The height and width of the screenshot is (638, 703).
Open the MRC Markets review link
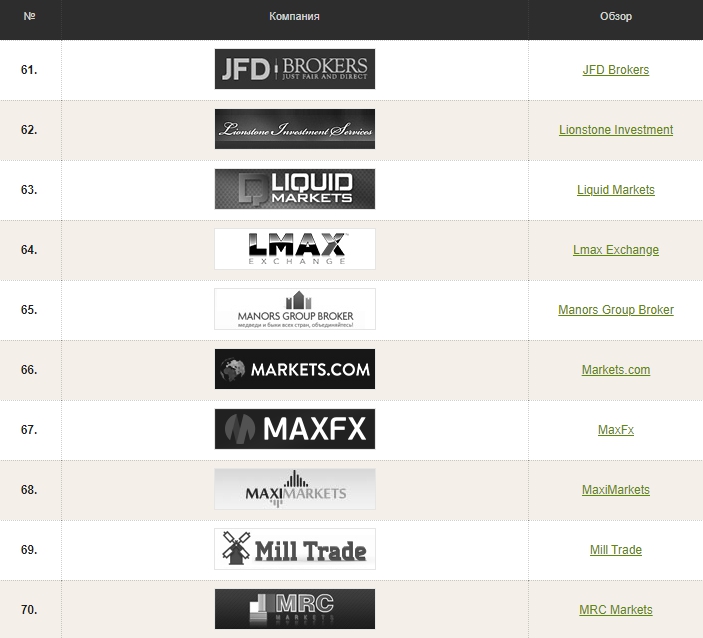click(615, 610)
